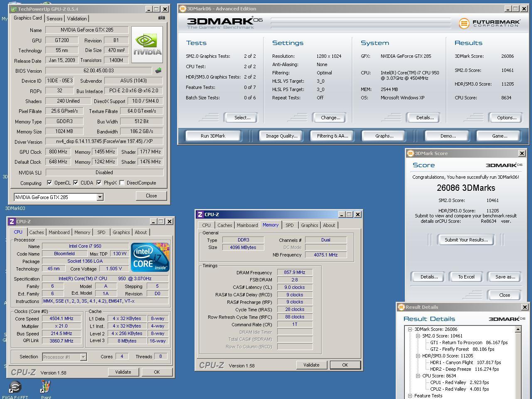532x399 pixels.
Task: Collapse the CPU Score tree node
Action: pos(418,376)
